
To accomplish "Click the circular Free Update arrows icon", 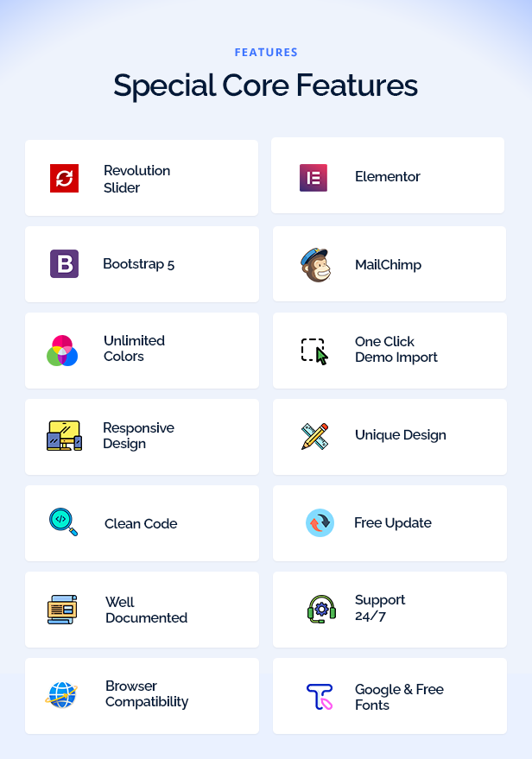I will click(x=320, y=522).
